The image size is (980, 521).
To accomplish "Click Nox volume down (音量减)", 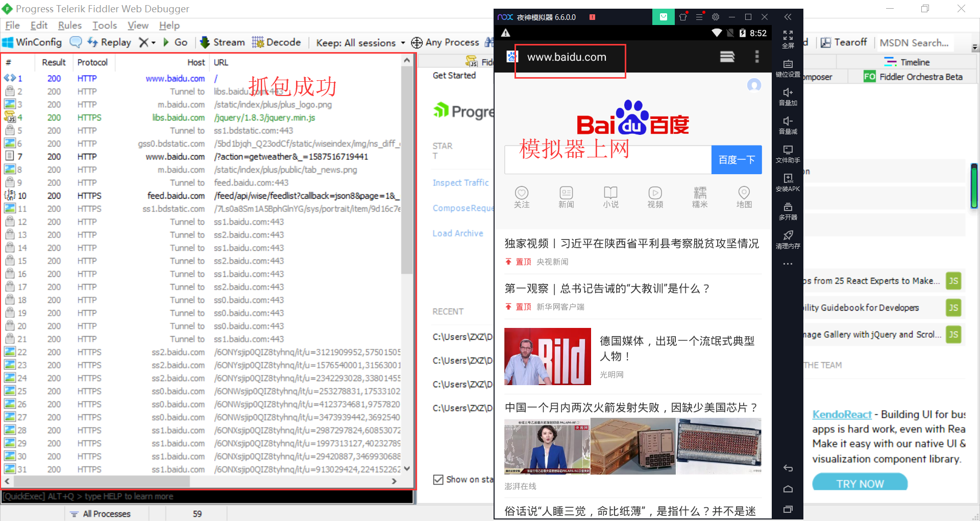I will coord(788,125).
